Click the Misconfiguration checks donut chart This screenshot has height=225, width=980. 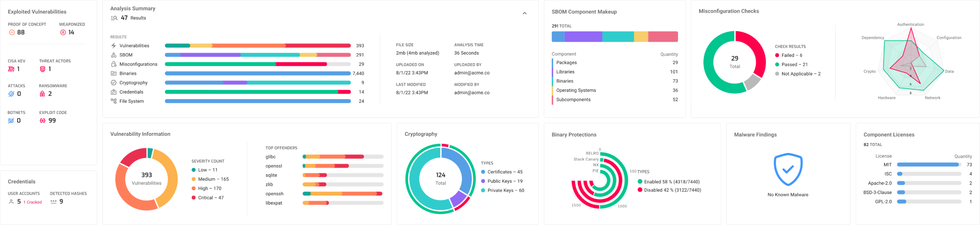tap(735, 62)
